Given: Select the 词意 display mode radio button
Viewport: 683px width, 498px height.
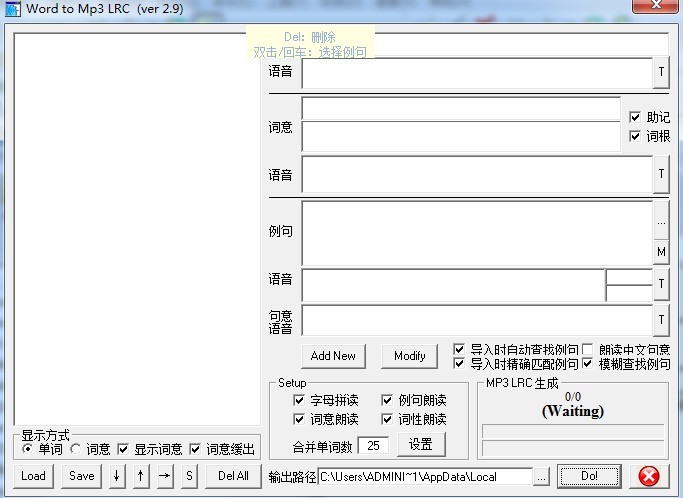Looking at the screenshot, I should (76, 450).
